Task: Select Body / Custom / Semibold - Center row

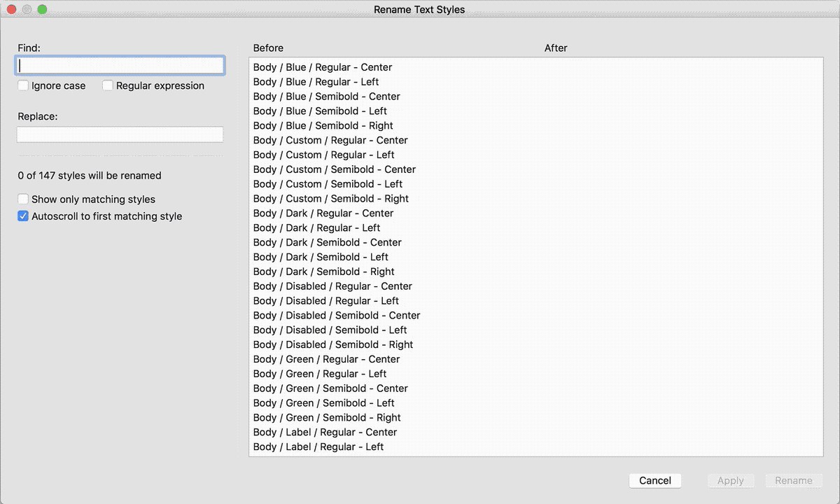Action: point(536,169)
